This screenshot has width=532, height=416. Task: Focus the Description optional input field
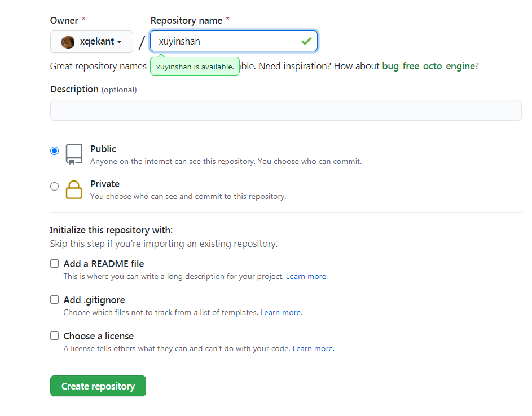click(285, 110)
